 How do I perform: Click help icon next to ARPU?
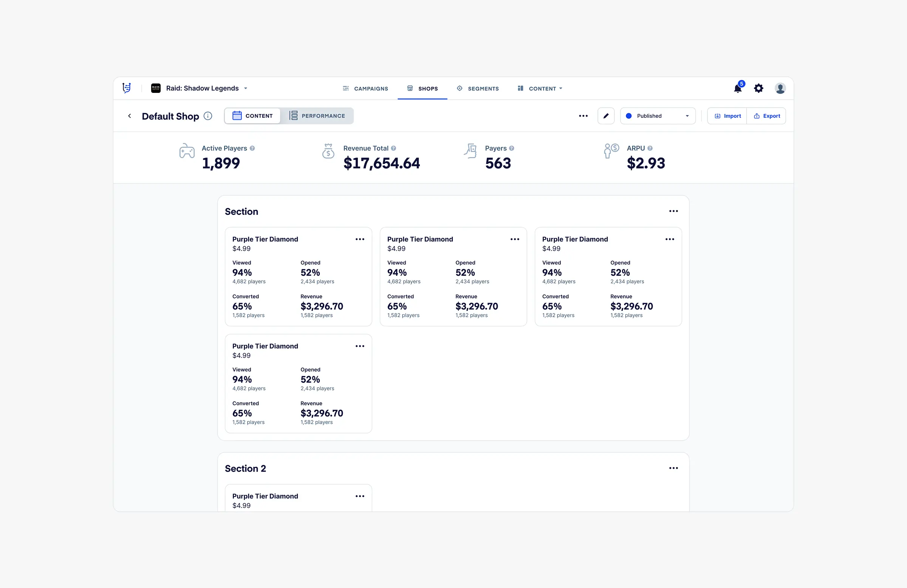(x=650, y=148)
